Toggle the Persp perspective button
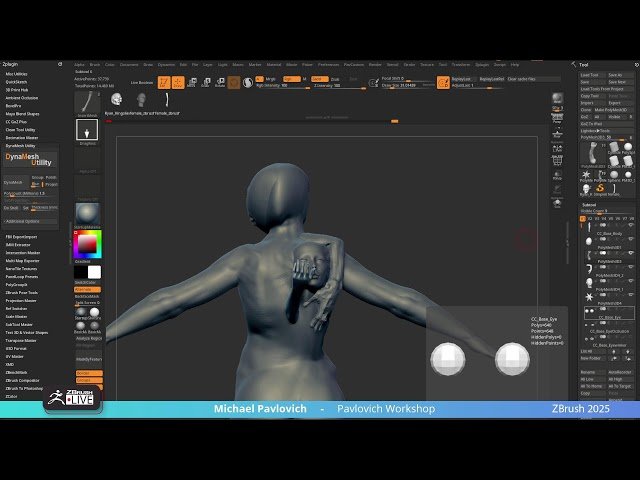Viewport: 640px width, 480px height. (558, 119)
